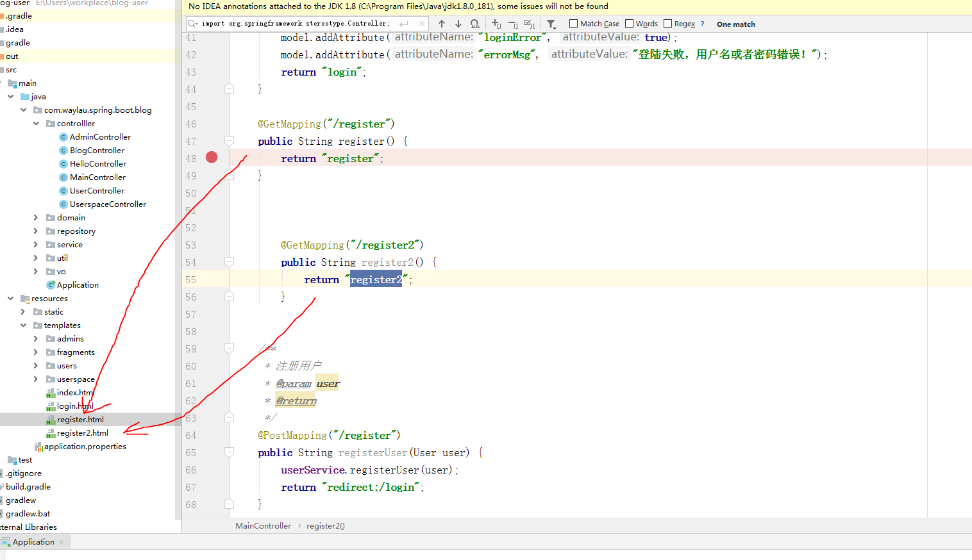Select register2.html in templates
This screenshot has width=972, height=560.
(x=83, y=433)
